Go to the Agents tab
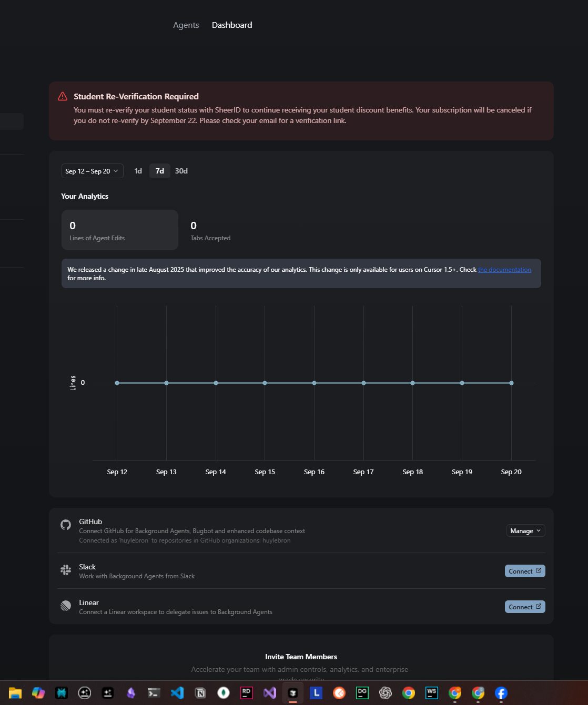The image size is (588, 705). (x=186, y=25)
